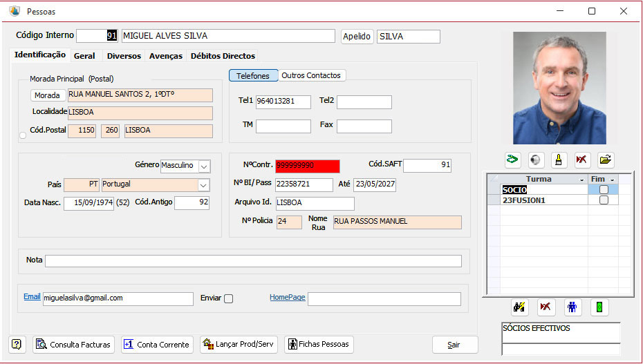Check the Fim box for 23FUSION1 row
The height and width of the screenshot is (364, 643).
[x=604, y=200]
